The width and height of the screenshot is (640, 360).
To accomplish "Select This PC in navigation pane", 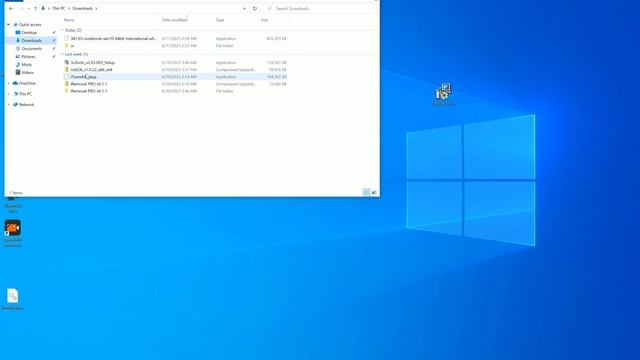I will point(25,94).
